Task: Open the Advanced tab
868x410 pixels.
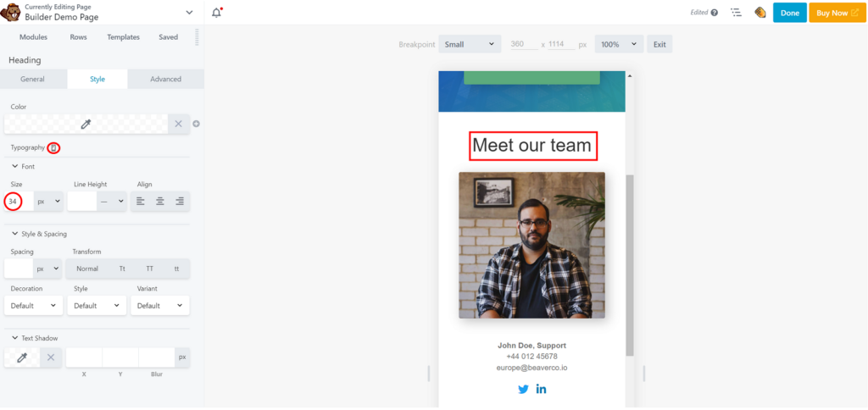Action: point(165,79)
